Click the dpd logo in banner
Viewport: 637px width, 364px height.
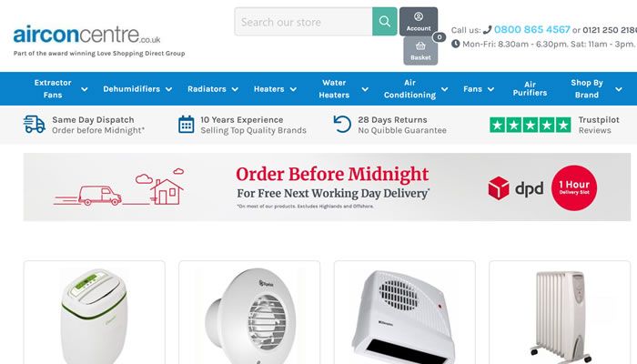coord(516,188)
